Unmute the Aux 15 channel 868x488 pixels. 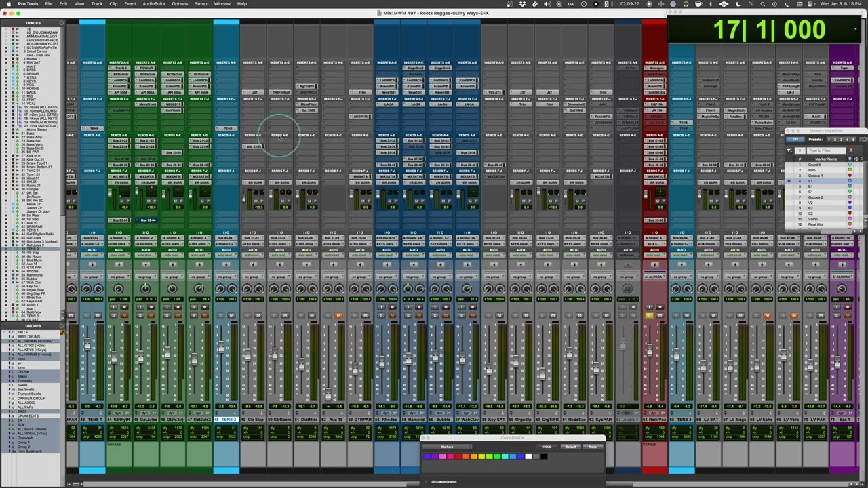pyautogui.click(x=338, y=315)
